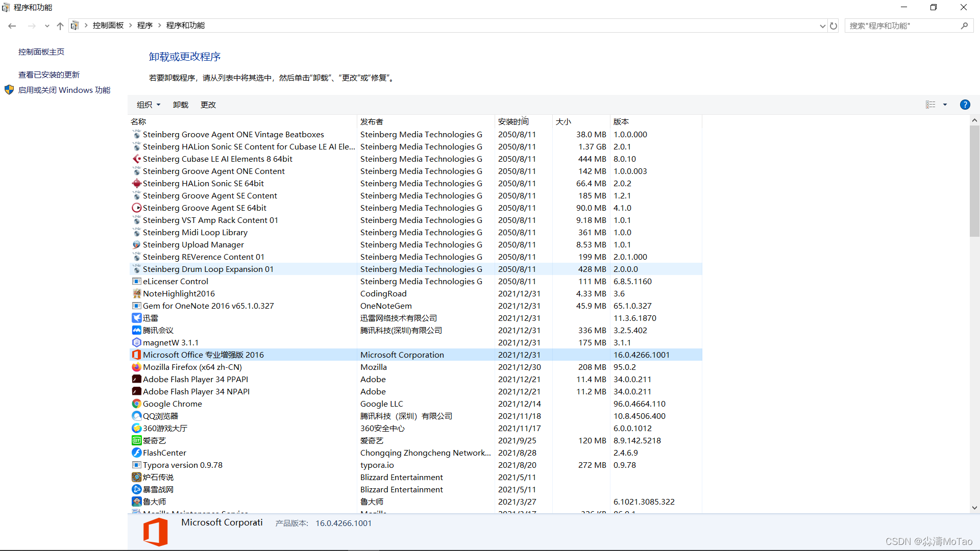Go to 控制面板 in the breadcrumb

point(108,26)
